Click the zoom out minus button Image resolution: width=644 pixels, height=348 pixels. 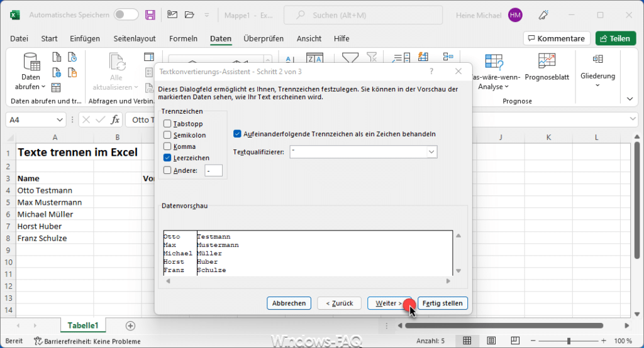(x=533, y=340)
